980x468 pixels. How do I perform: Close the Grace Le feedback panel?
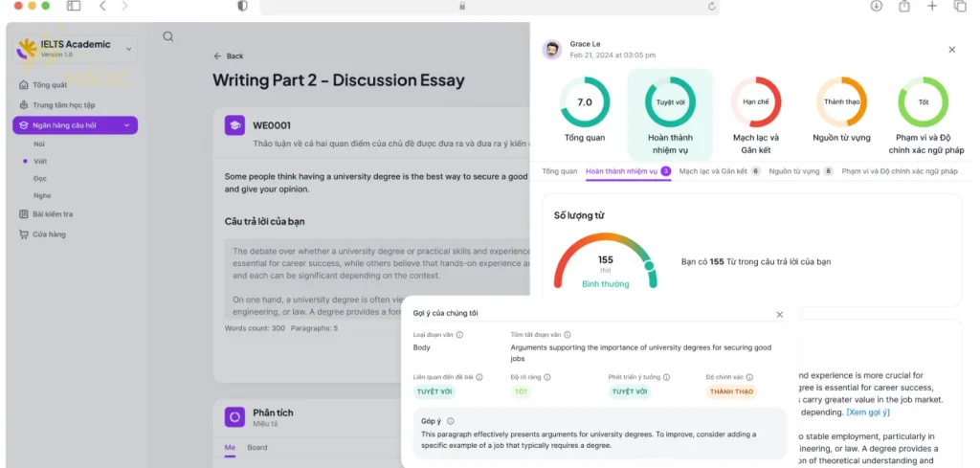click(x=951, y=50)
